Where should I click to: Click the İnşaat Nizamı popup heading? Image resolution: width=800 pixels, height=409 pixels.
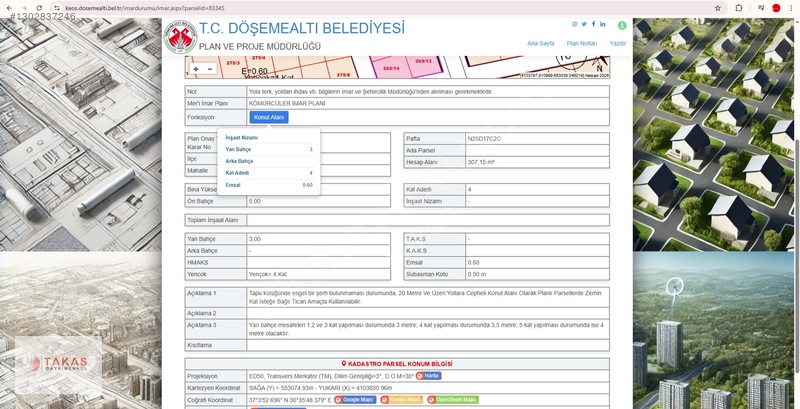pyautogui.click(x=242, y=138)
